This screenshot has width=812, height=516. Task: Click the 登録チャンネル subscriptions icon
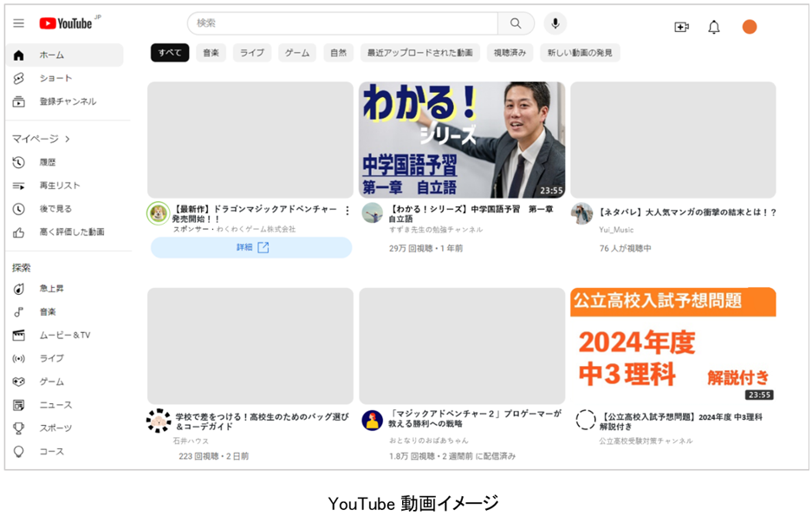[x=19, y=101]
